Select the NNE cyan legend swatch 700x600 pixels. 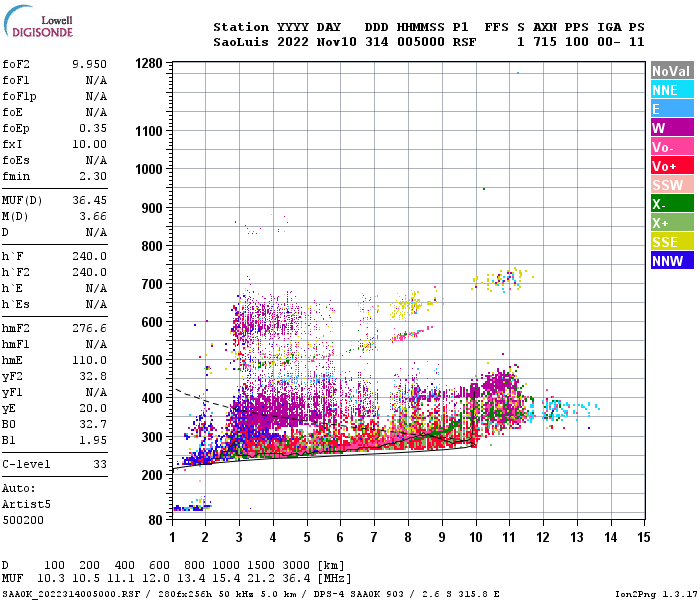coord(672,90)
